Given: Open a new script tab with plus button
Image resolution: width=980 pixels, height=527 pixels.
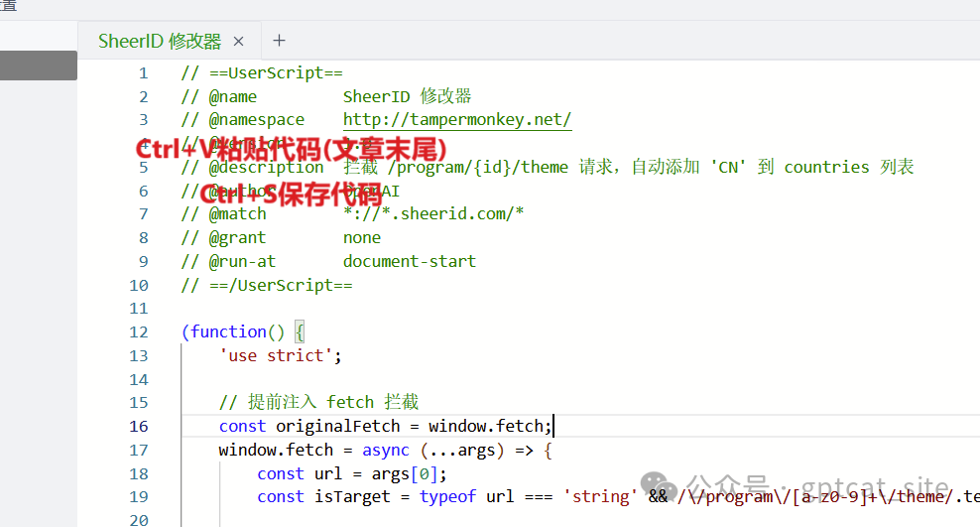Looking at the screenshot, I should pyautogui.click(x=279, y=41).
